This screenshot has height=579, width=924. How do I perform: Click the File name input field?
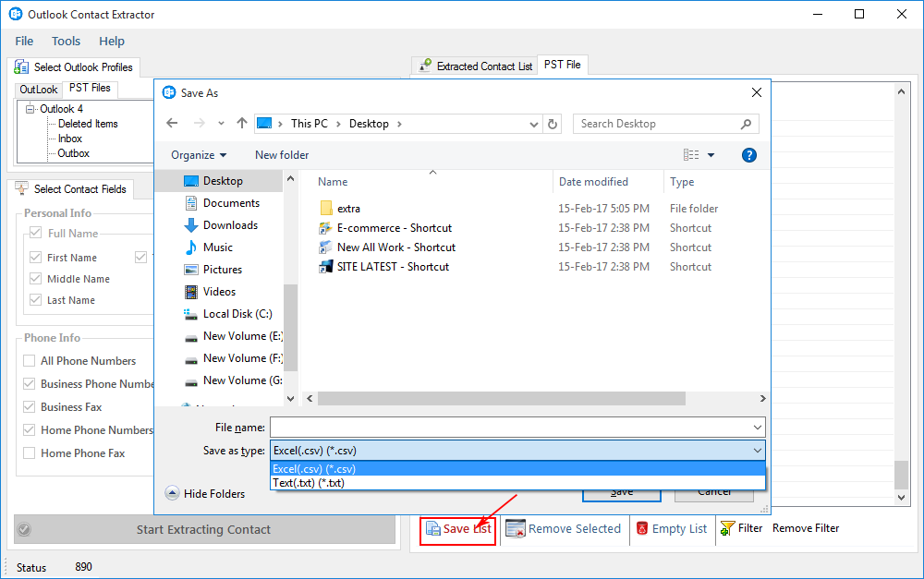point(510,427)
